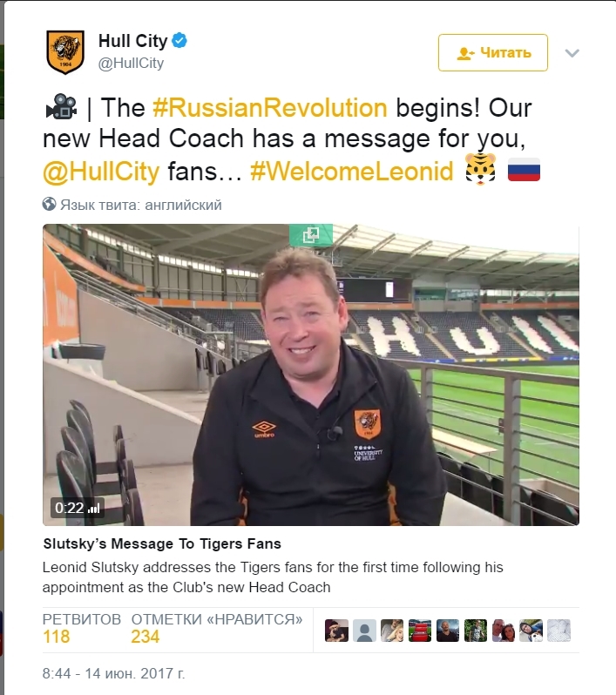Click the default grey silhouette avatar
This screenshot has width=616, height=695.
coord(364,631)
